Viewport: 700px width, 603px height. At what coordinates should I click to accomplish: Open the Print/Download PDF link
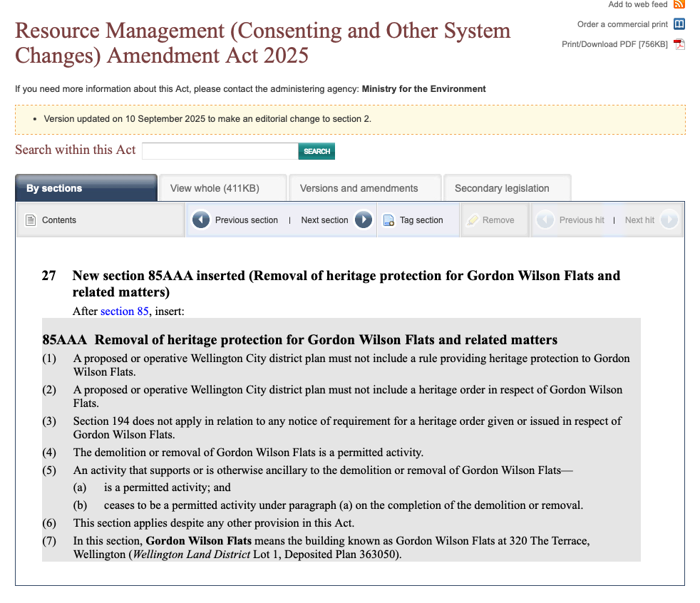(x=614, y=44)
